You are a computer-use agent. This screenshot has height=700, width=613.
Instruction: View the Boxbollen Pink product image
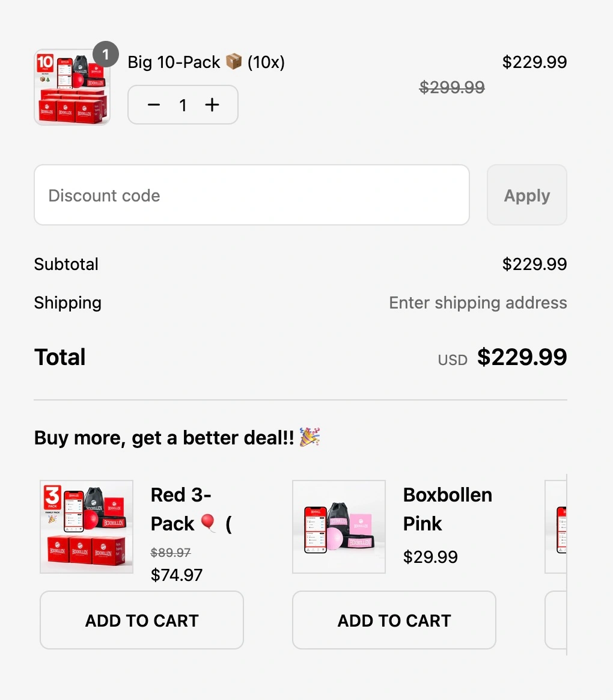coord(339,527)
